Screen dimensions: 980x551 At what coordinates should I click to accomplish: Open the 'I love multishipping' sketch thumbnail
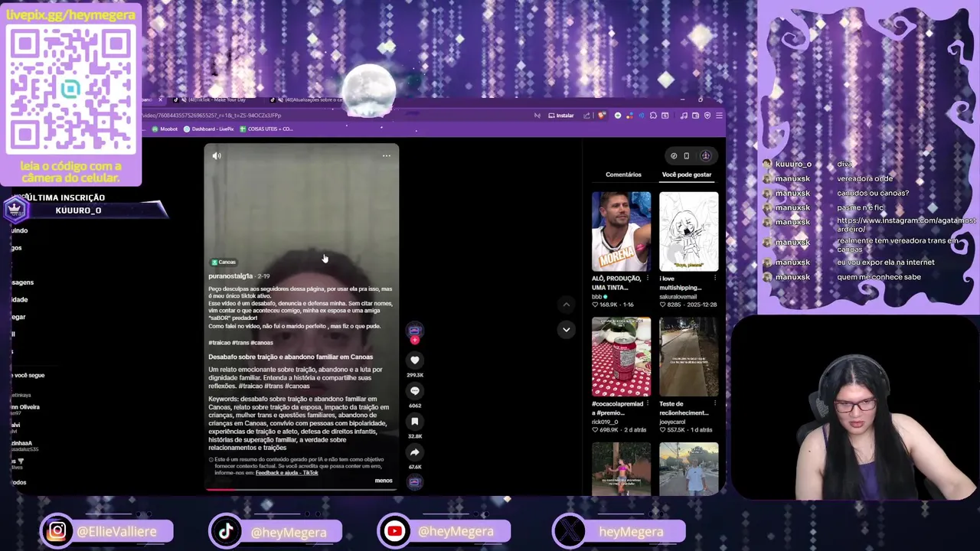click(x=688, y=232)
